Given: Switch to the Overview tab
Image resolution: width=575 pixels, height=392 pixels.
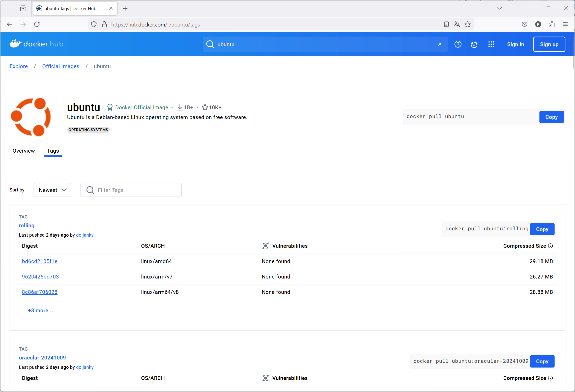Looking at the screenshot, I should 24,151.
